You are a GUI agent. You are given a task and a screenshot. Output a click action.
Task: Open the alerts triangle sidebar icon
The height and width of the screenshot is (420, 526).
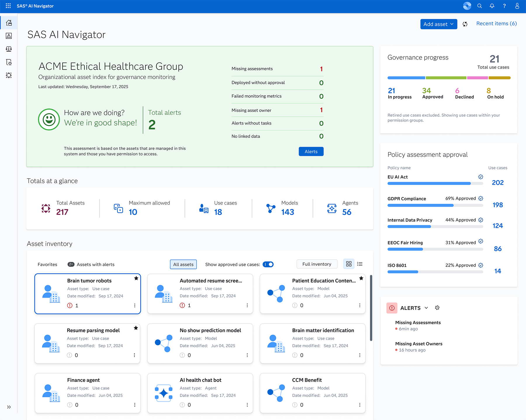[x=9, y=36]
